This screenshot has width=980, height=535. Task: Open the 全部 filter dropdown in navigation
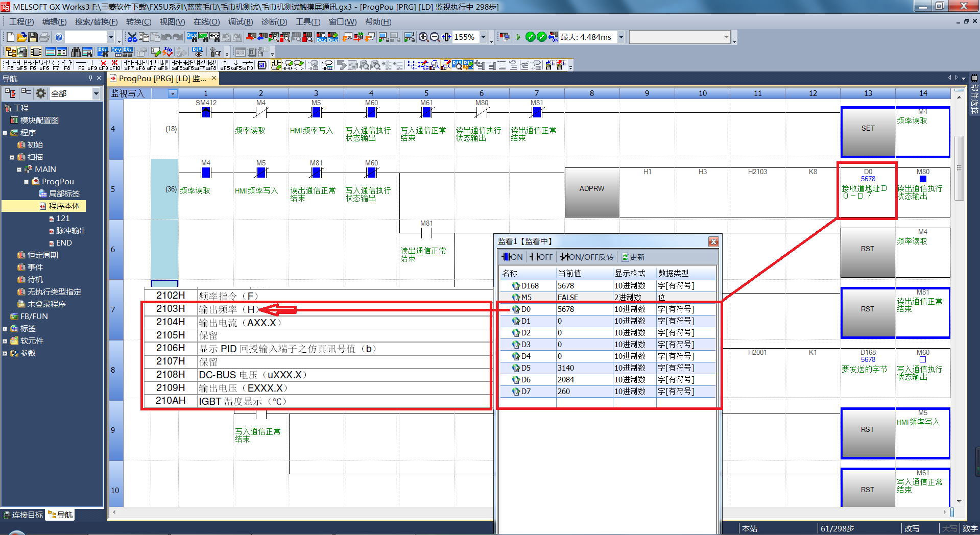pos(96,93)
